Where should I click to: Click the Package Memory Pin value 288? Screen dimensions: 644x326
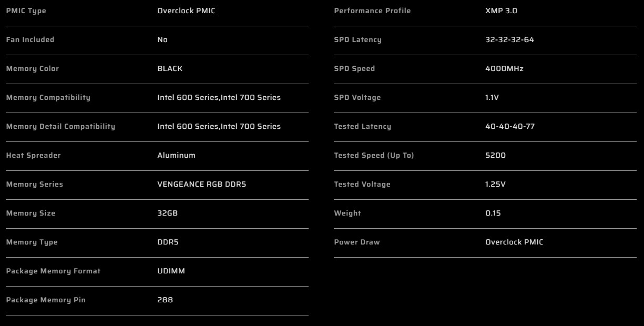click(165, 300)
